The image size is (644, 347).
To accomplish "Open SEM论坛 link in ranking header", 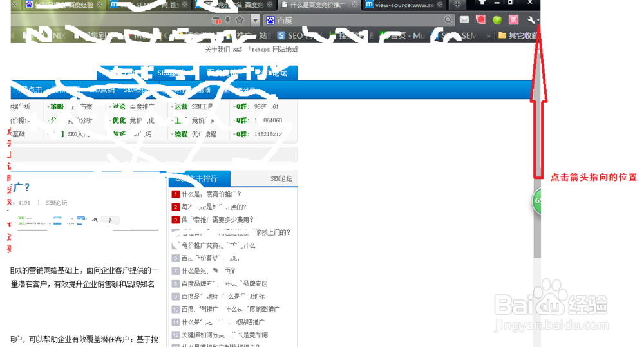I will pos(281,178).
